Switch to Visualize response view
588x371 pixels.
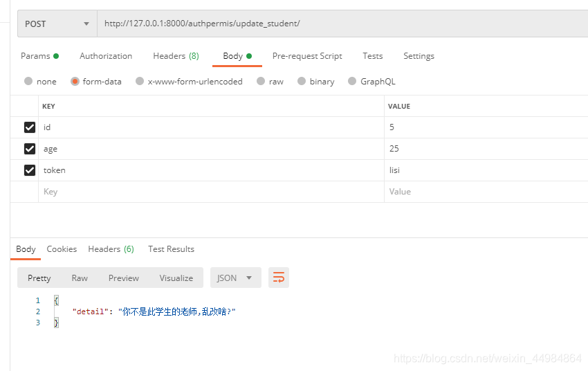click(176, 278)
